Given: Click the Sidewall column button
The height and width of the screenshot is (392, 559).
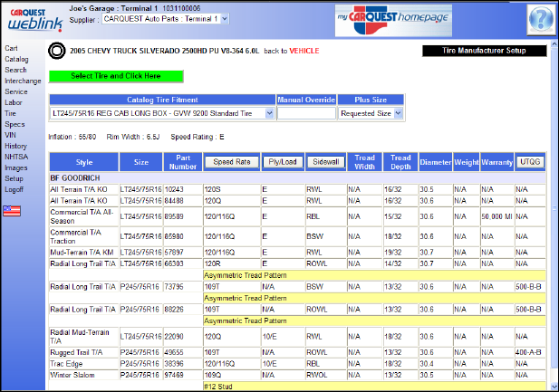Looking at the screenshot, I should [326, 162].
